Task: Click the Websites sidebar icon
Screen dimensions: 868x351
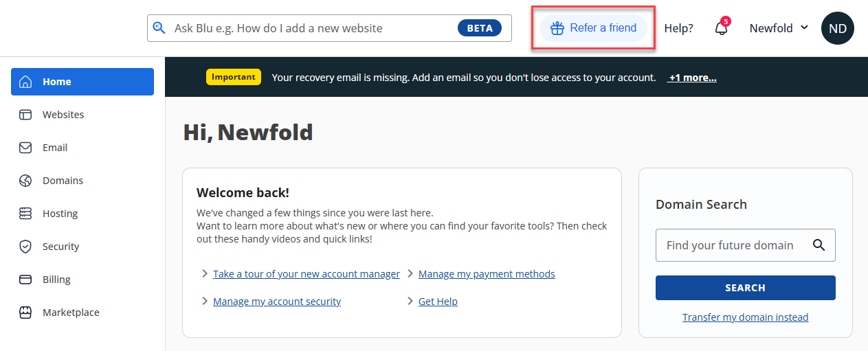Action: coord(25,115)
